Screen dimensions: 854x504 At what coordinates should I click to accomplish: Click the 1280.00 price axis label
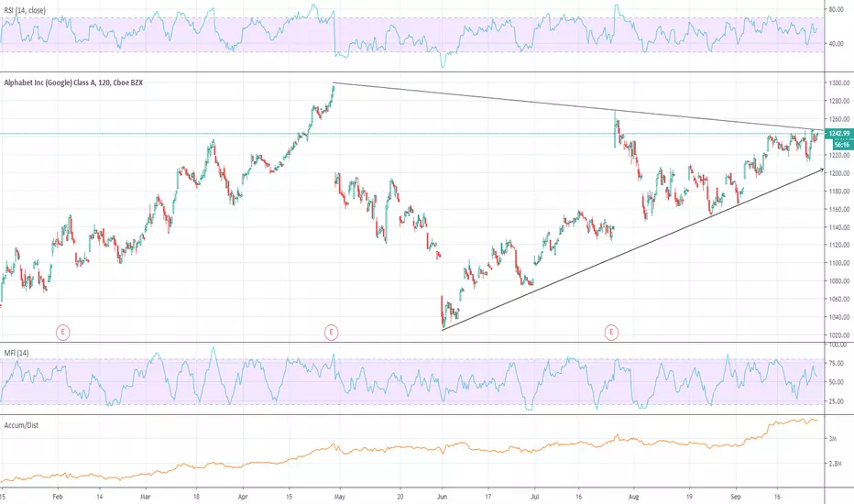click(x=839, y=102)
